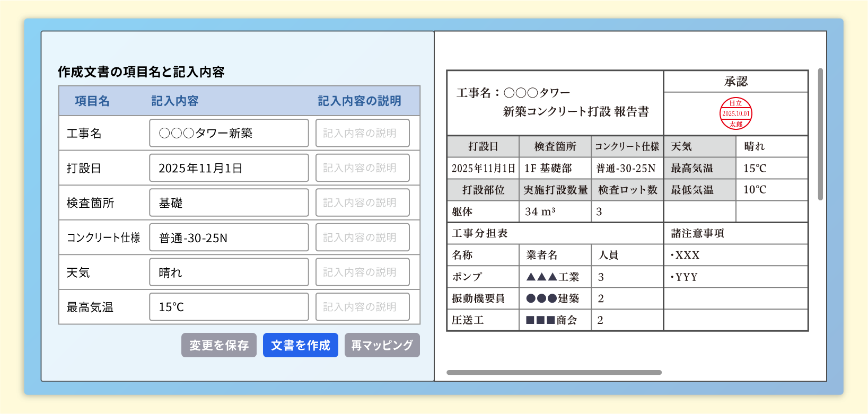Click the 振動機要員 row label in the preview

click(x=478, y=298)
